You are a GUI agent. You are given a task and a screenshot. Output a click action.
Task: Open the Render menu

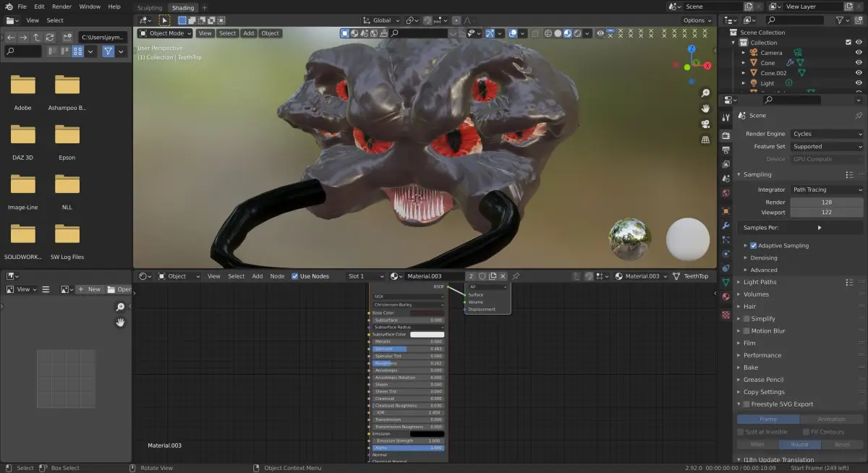click(x=62, y=7)
